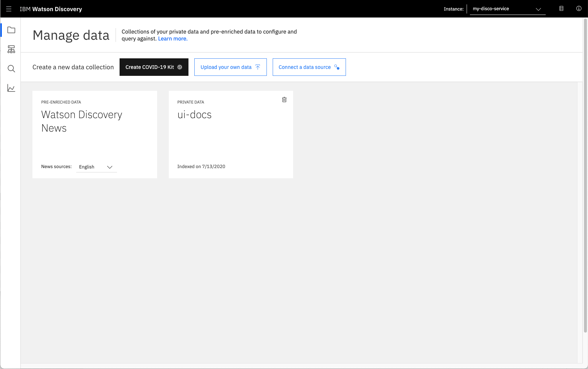The width and height of the screenshot is (588, 369).
Task: Click the IBM Watson Discovery title
Action: (51, 9)
